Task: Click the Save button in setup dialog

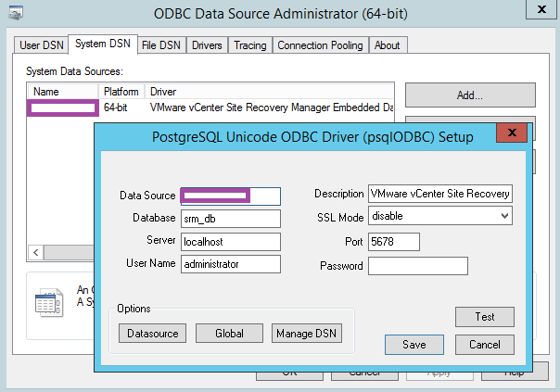Action: coord(414,345)
